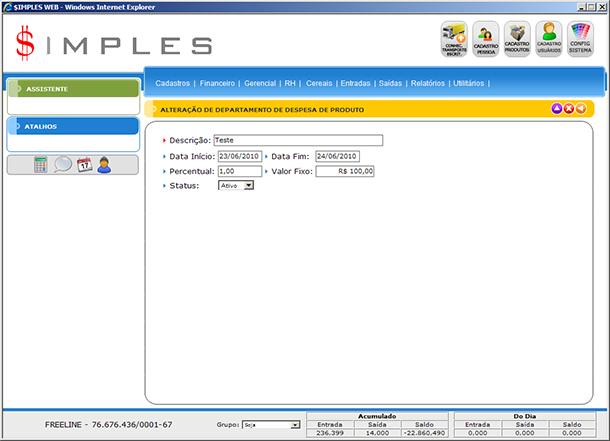
Task: Open the Status dropdown
Action: point(236,185)
